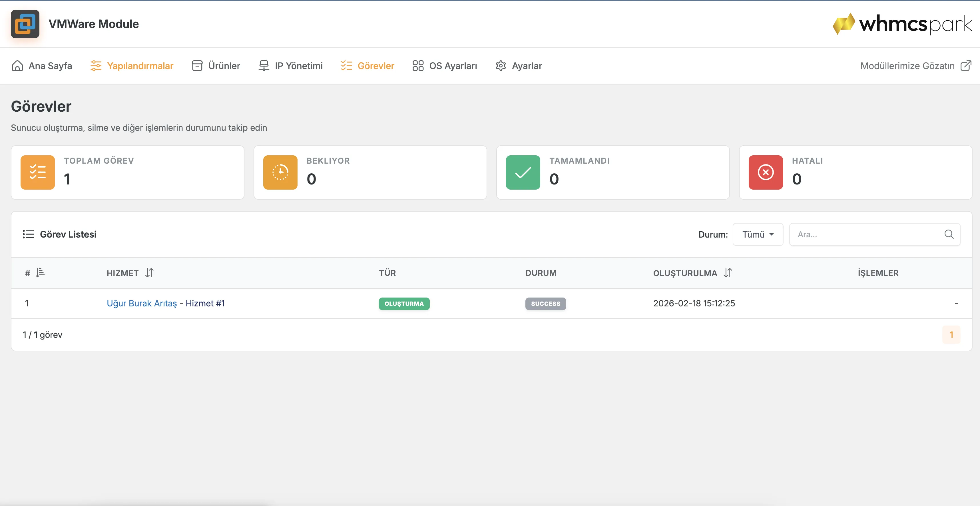Click the İŞLEMLER column header
The width and height of the screenshot is (980, 506).
click(x=878, y=273)
